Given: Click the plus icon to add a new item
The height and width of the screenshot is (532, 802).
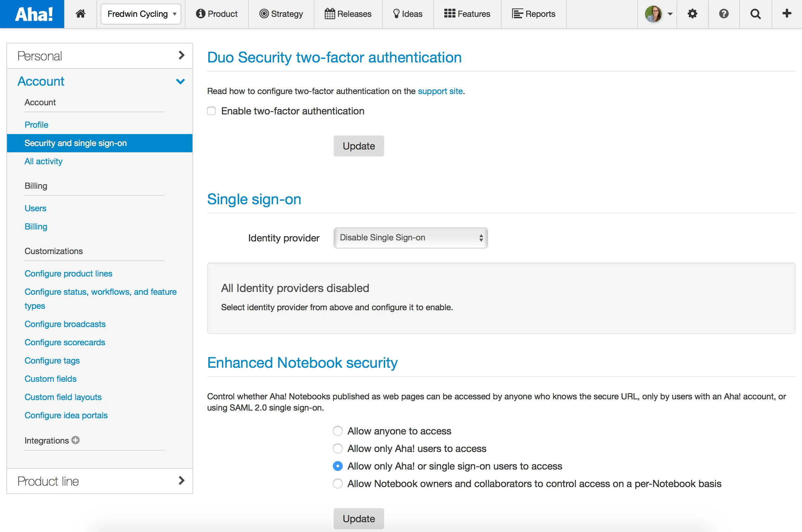Looking at the screenshot, I should click(787, 14).
